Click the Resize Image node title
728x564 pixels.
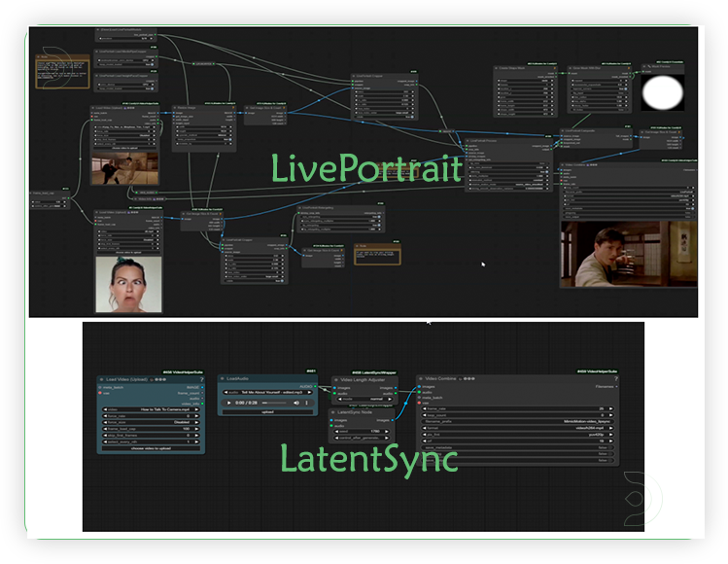(x=187, y=108)
